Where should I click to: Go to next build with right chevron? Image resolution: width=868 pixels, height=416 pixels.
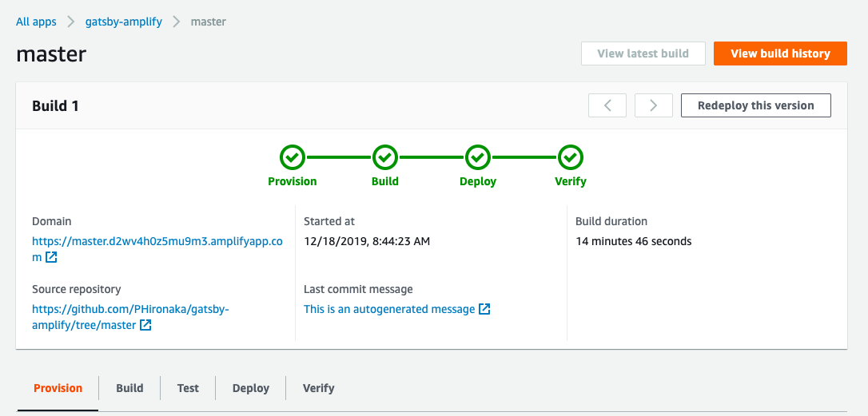(x=654, y=105)
